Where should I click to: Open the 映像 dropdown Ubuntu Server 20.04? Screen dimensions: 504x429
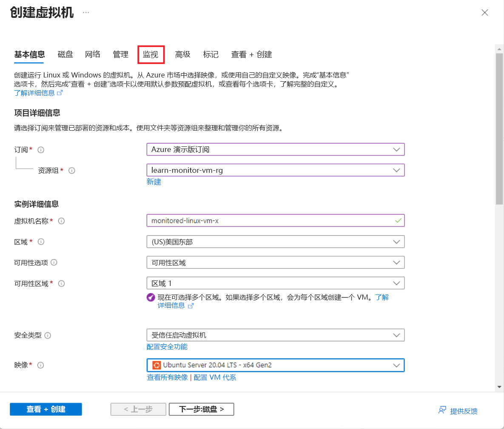(276, 365)
